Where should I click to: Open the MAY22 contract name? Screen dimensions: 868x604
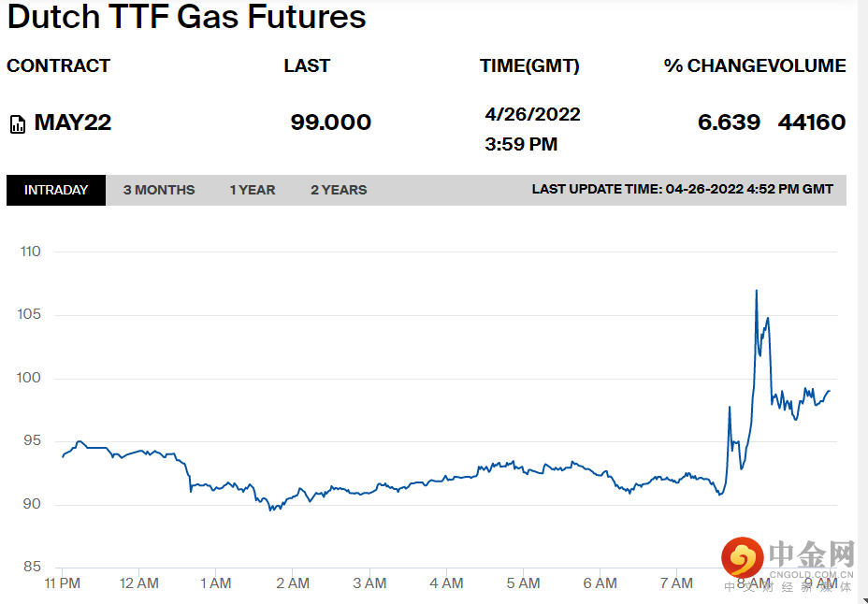click(73, 122)
